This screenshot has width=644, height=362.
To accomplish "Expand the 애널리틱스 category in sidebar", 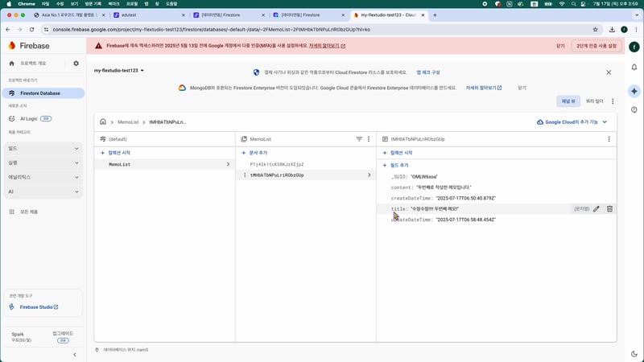I will click(43, 177).
